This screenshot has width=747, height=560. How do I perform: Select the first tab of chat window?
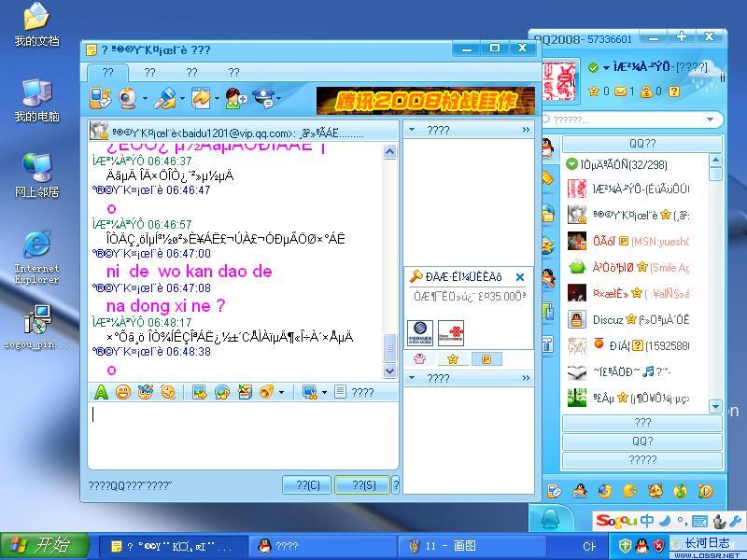108,73
